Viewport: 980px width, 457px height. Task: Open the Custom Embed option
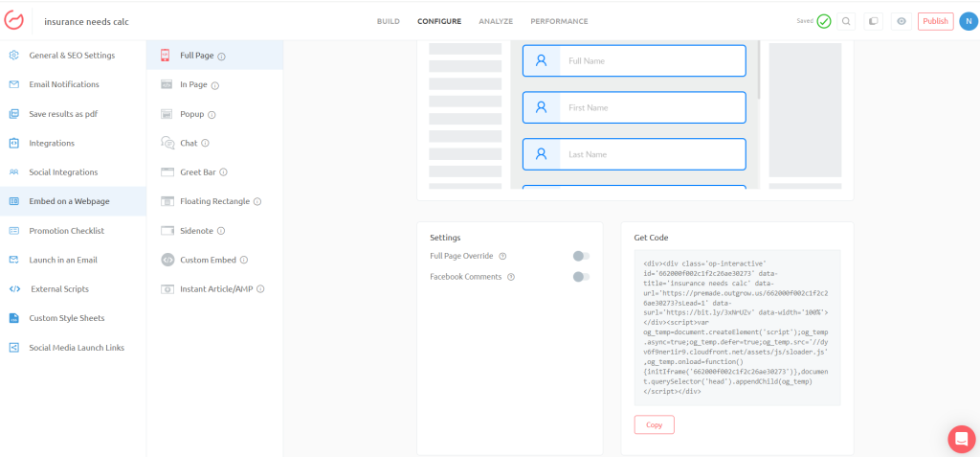208,260
